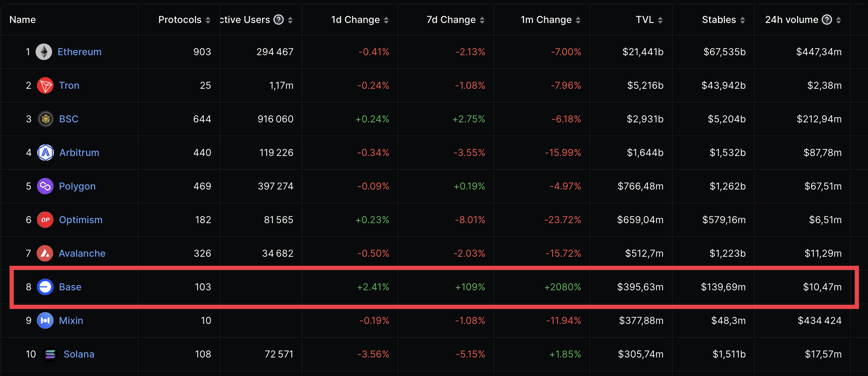Open the BSC chain link
Viewport: 868px width, 376px height.
[x=69, y=119]
